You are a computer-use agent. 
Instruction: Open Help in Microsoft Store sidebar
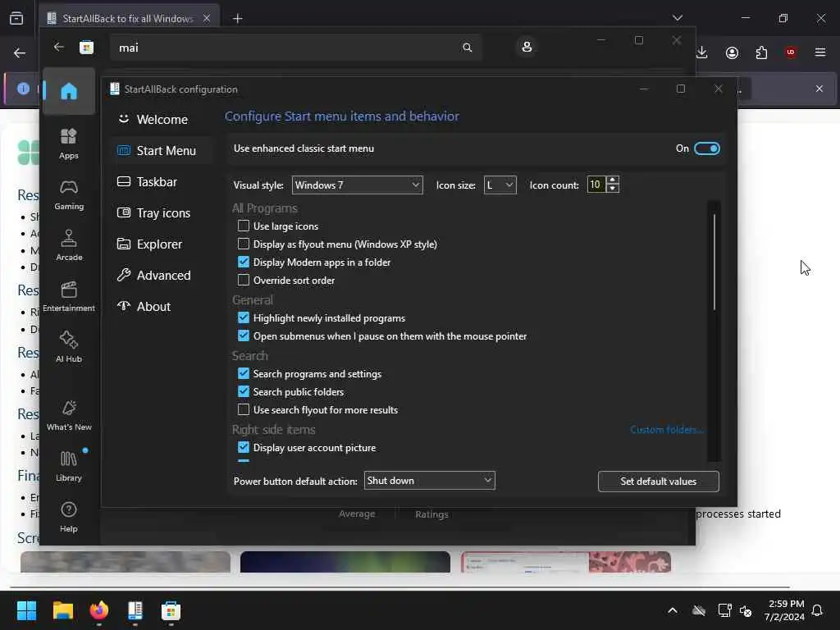click(x=69, y=517)
